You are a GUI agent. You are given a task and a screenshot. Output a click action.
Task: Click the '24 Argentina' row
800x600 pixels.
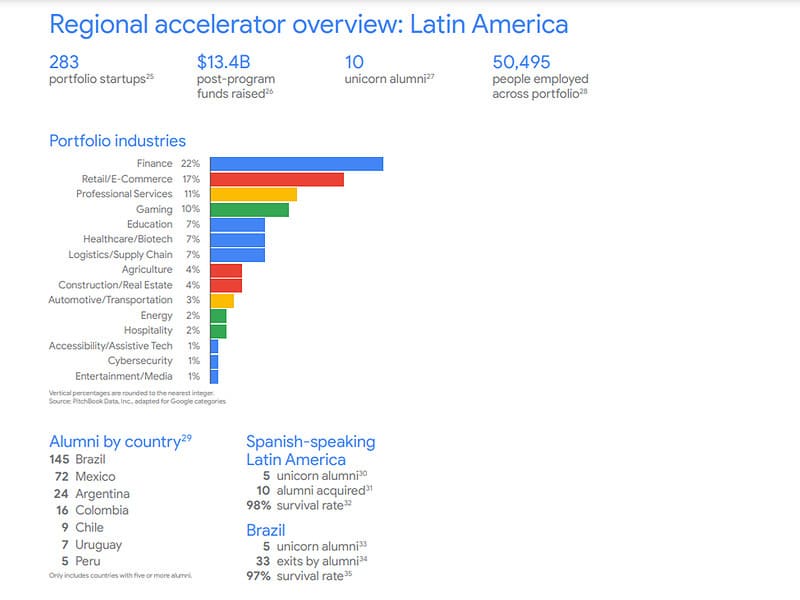click(91, 493)
